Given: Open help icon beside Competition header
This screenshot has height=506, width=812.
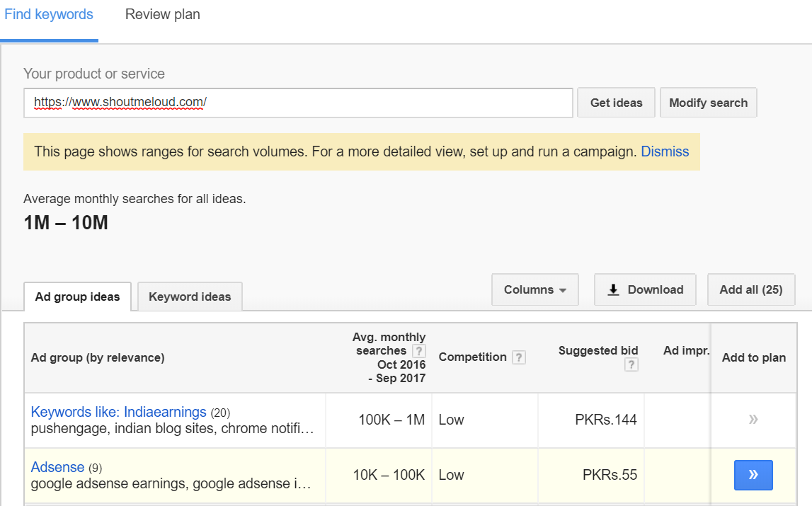Looking at the screenshot, I should coord(518,357).
